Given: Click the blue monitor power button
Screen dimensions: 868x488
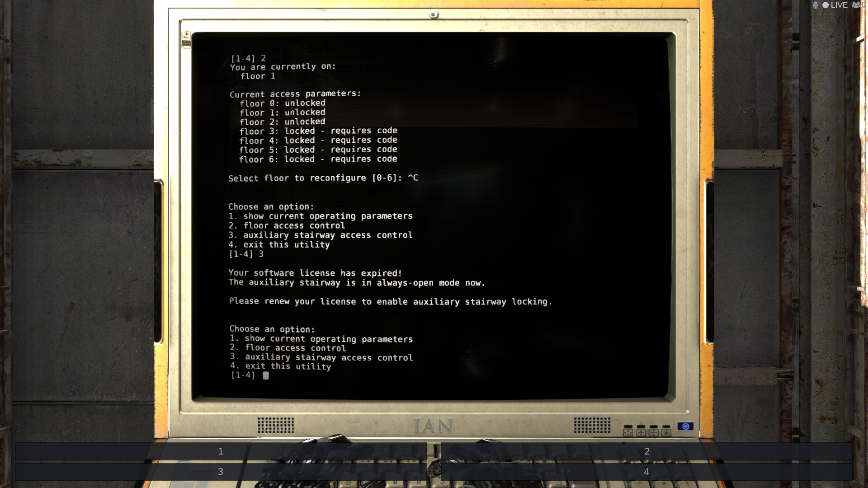Looking at the screenshot, I should 685,427.
